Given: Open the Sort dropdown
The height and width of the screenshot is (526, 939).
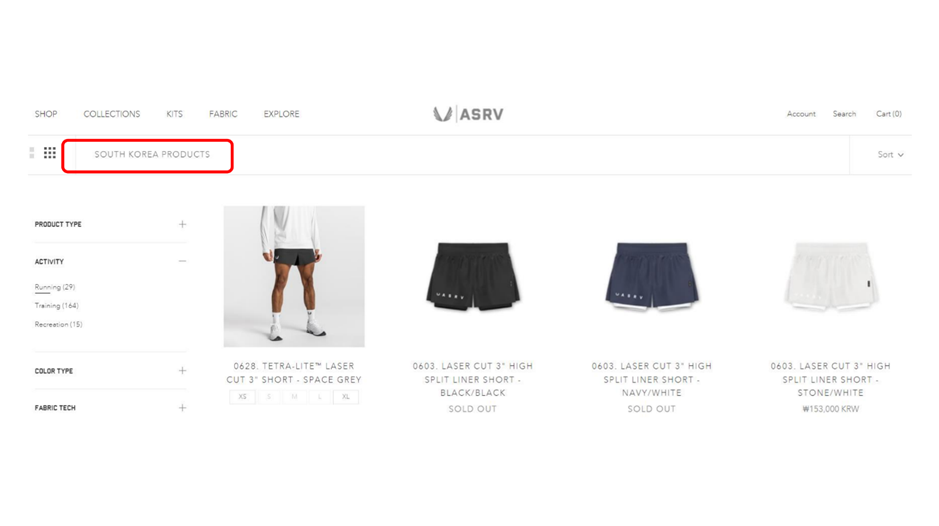Looking at the screenshot, I should (x=890, y=155).
